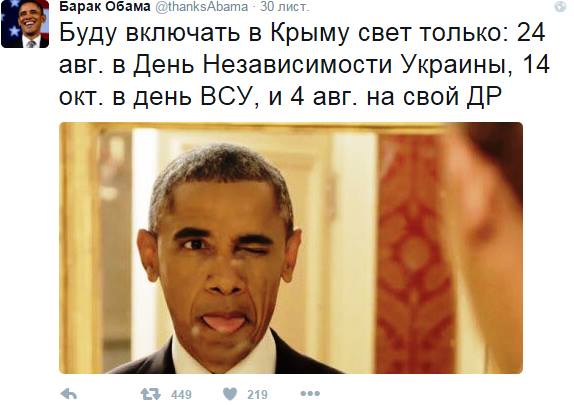The width and height of the screenshot is (574, 406).
Task: Click the tweet text starting with Буду включать
Action: (x=304, y=64)
